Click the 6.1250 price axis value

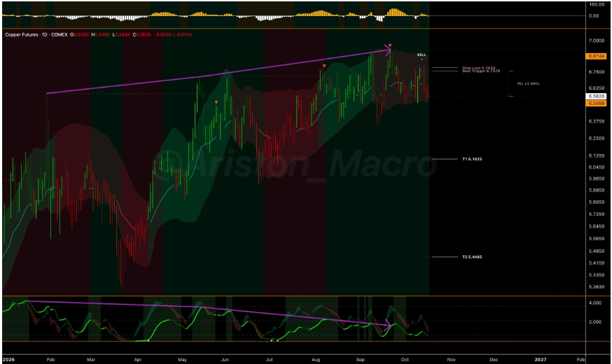[x=597, y=155]
